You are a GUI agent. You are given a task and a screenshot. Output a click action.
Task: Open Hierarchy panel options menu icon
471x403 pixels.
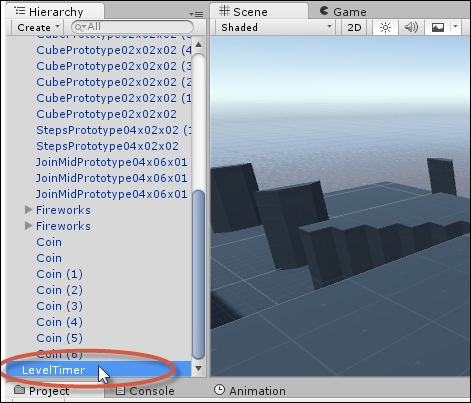coord(196,14)
